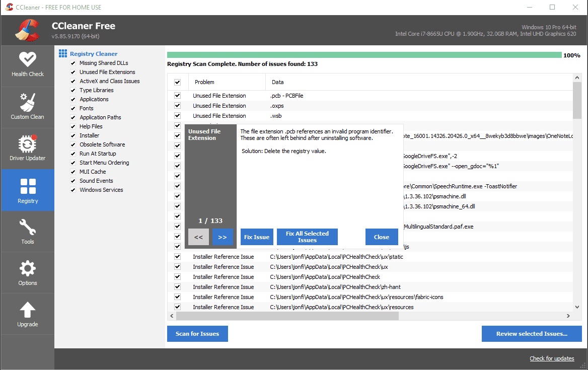The height and width of the screenshot is (370, 588).
Task: Select the Registry grid icon
Action: point(28,186)
